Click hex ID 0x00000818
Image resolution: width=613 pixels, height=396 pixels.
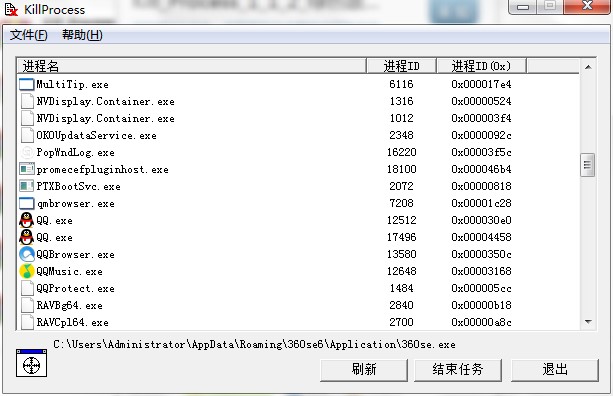coord(481,186)
